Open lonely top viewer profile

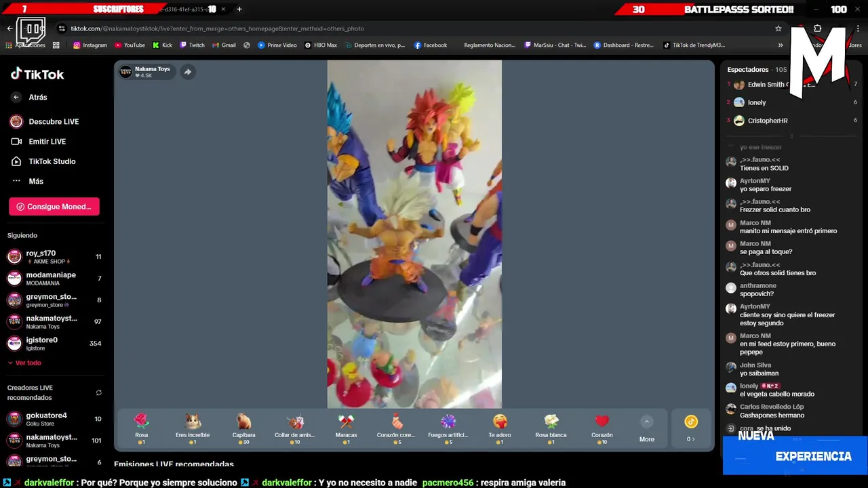(757, 102)
